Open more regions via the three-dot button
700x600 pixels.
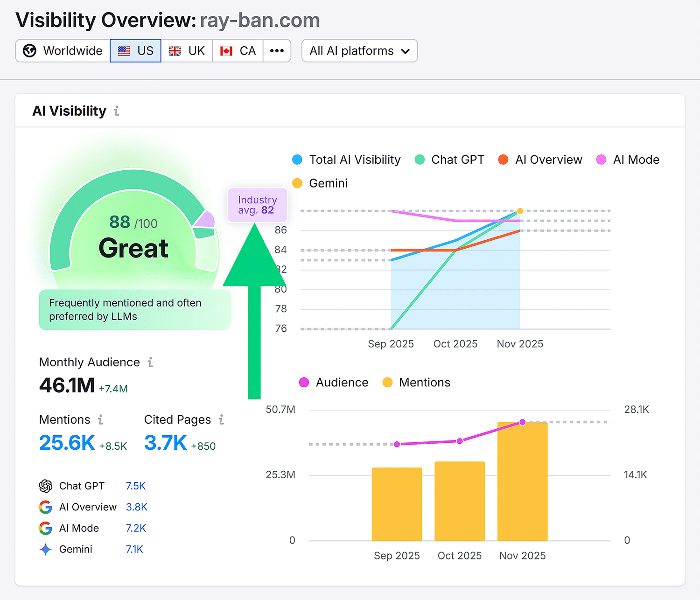tap(277, 50)
